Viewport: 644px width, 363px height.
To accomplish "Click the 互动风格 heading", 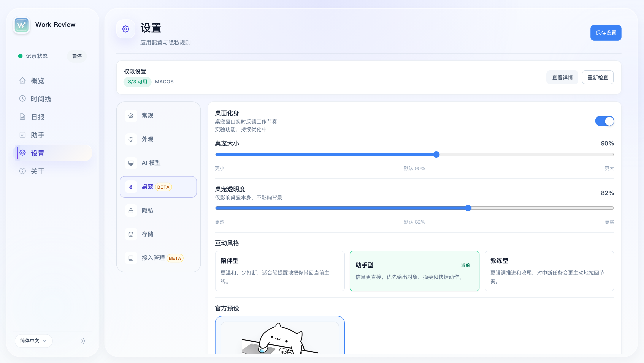I will (x=227, y=243).
